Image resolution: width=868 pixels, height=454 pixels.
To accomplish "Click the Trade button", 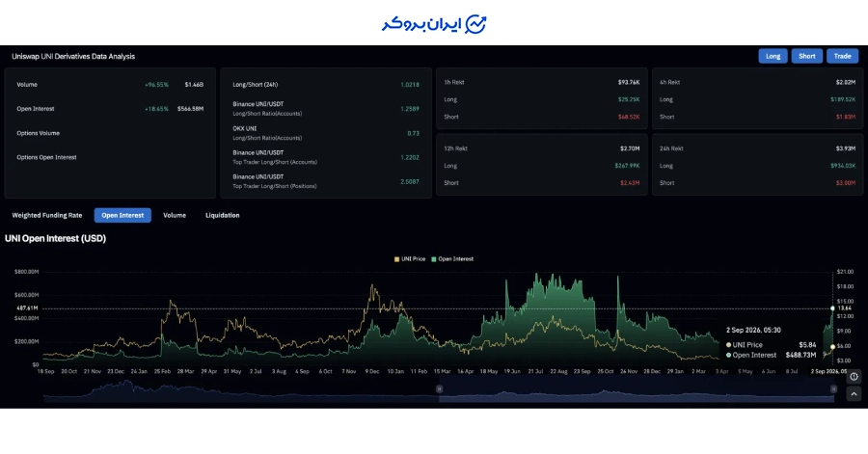I will click(x=842, y=56).
